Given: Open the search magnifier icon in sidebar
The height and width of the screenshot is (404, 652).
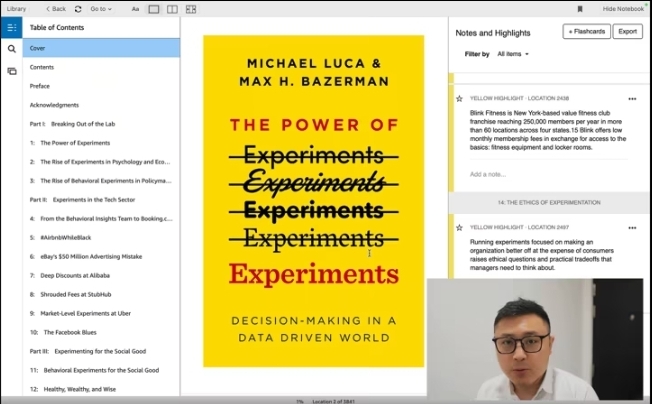Looking at the screenshot, I should tap(12, 49).
